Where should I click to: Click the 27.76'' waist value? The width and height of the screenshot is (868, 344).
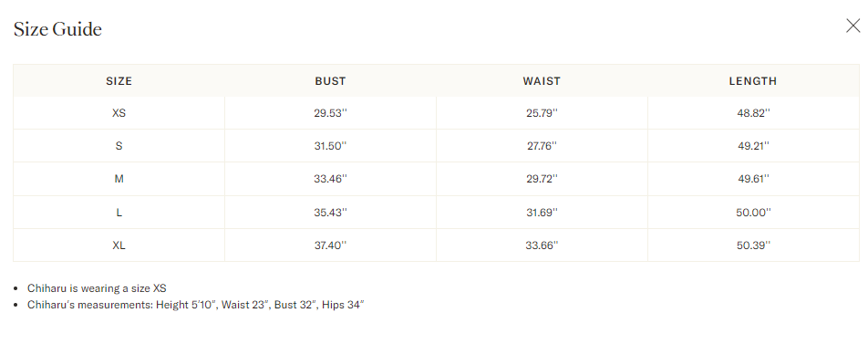pyautogui.click(x=542, y=146)
